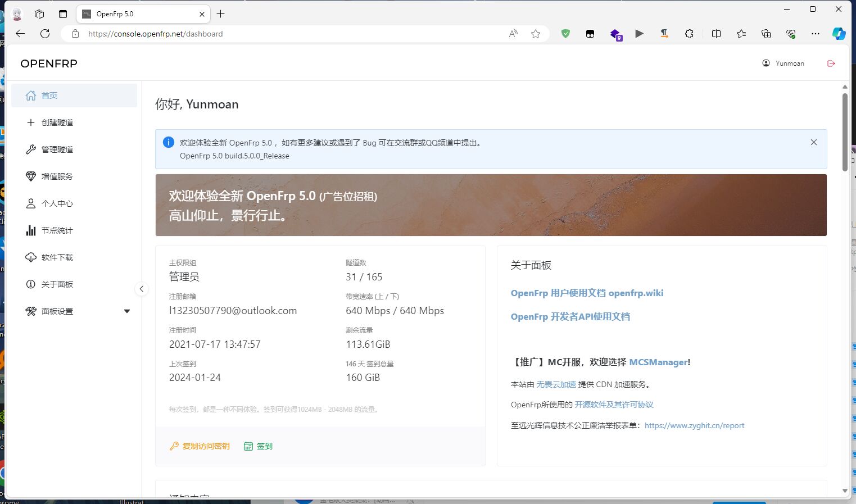Image resolution: width=856 pixels, height=504 pixels.
Task: Open the 首页 home sidebar item
Action: click(74, 96)
